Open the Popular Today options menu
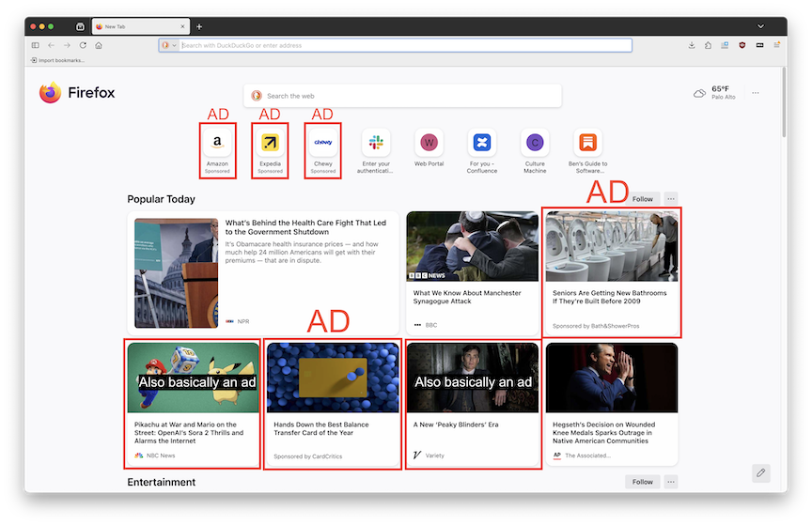The width and height of the screenshot is (812, 525). coord(671,199)
